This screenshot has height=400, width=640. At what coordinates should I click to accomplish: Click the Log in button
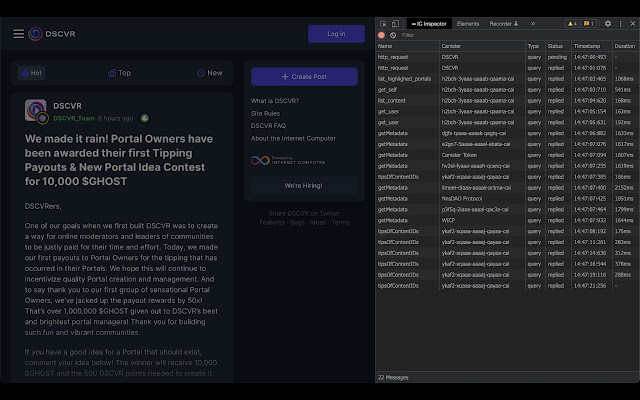pyautogui.click(x=336, y=34)
